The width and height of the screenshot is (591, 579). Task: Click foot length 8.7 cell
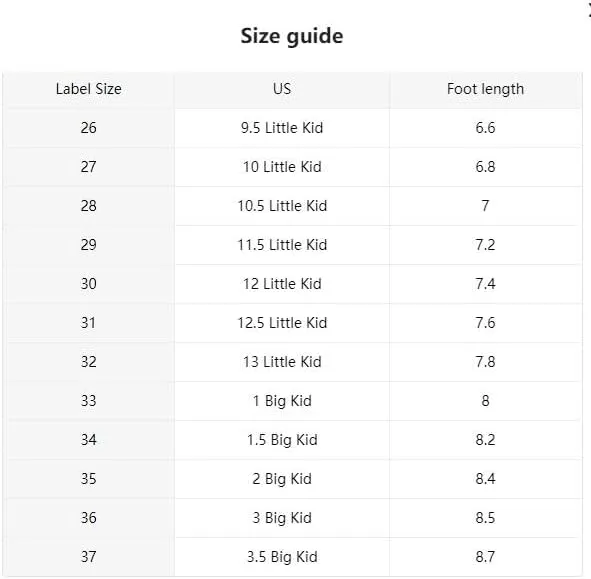point(485,557)
